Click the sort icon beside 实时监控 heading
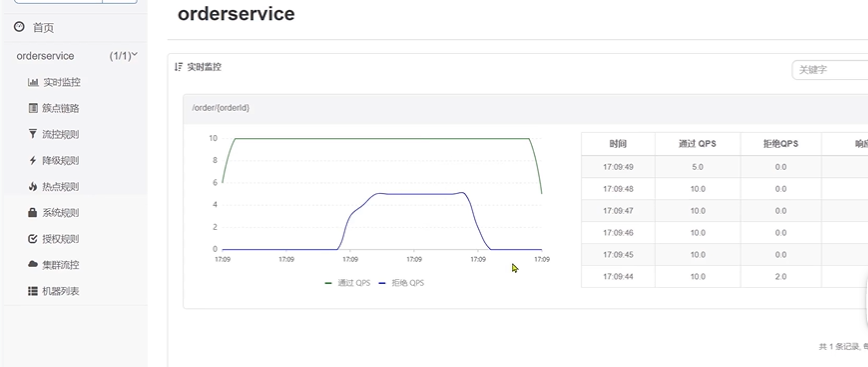868x367 pixels. pos(178,67)
